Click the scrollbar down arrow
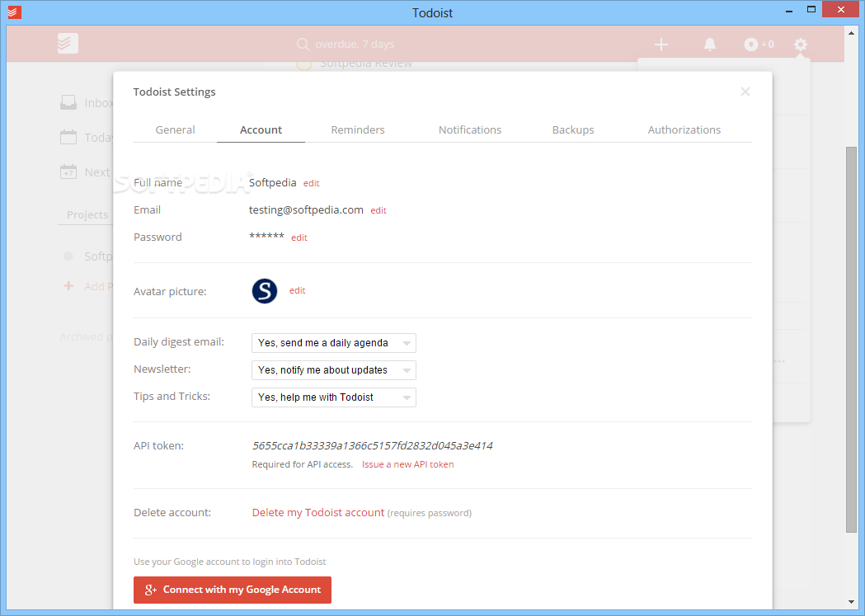Screen dimensions: 865x616 coord(851,602)
